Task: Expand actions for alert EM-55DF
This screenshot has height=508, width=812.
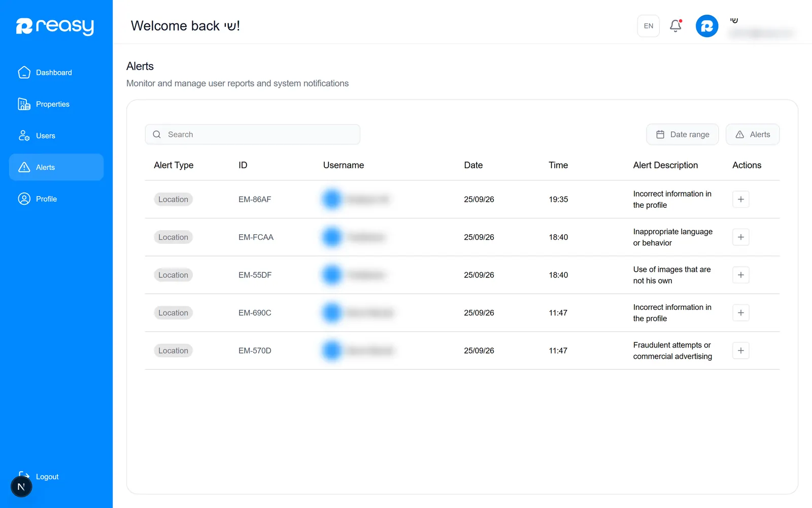Action: pos(741,275)
